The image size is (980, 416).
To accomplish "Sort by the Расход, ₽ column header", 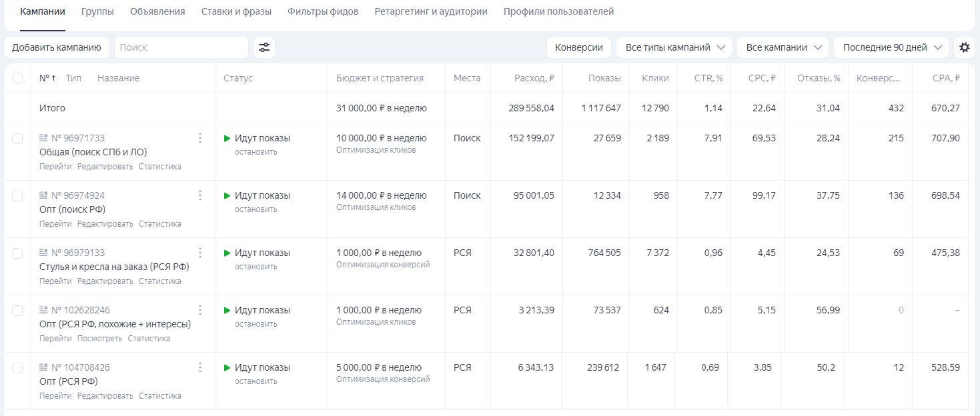I will [x=534, y=78].
